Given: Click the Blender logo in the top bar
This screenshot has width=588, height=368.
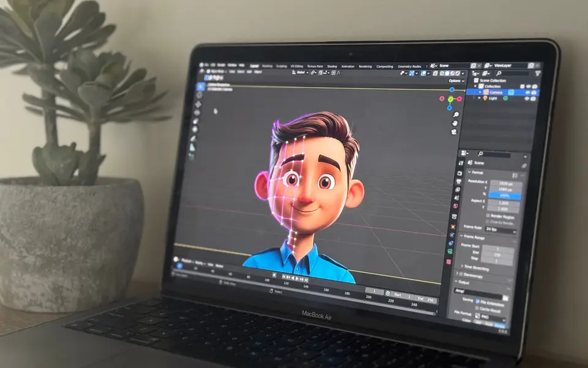Looking at the screenshot, I should 202,64.
